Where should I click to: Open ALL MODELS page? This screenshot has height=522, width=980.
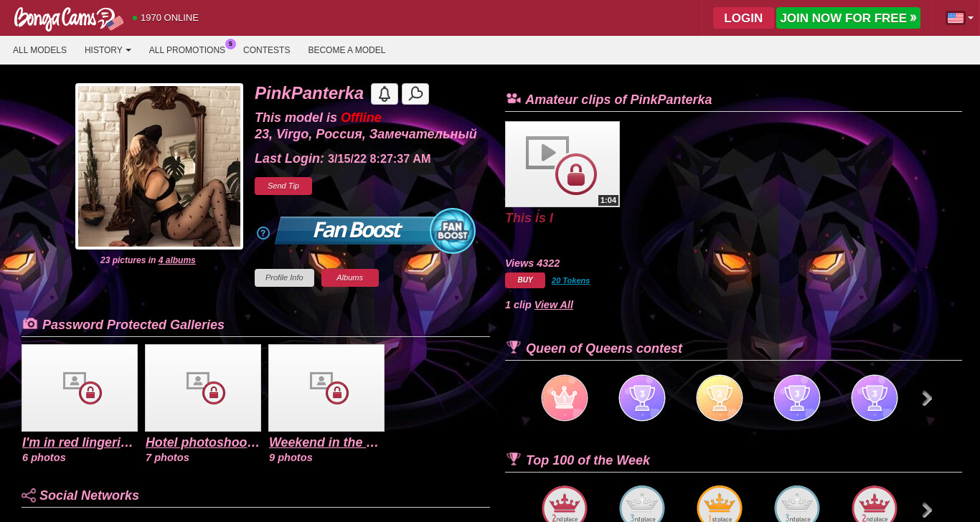(x=39, y=50)
